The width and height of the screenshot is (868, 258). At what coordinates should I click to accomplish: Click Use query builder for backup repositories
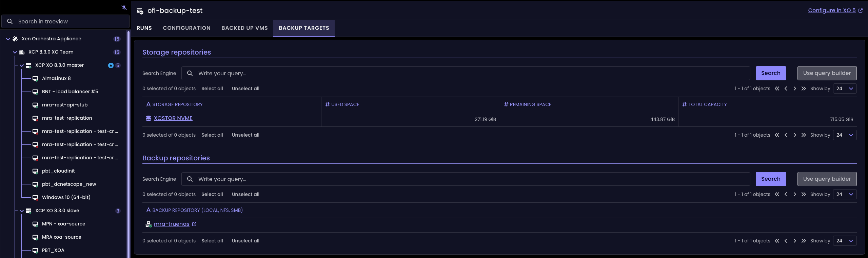pos(827,179)
